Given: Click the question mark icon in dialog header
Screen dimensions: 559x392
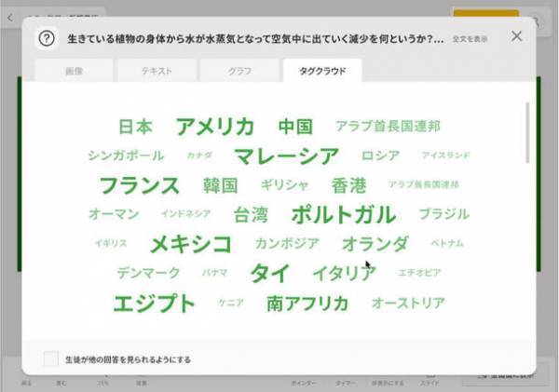Looking at the screenshot, I should tap(47, 38).
